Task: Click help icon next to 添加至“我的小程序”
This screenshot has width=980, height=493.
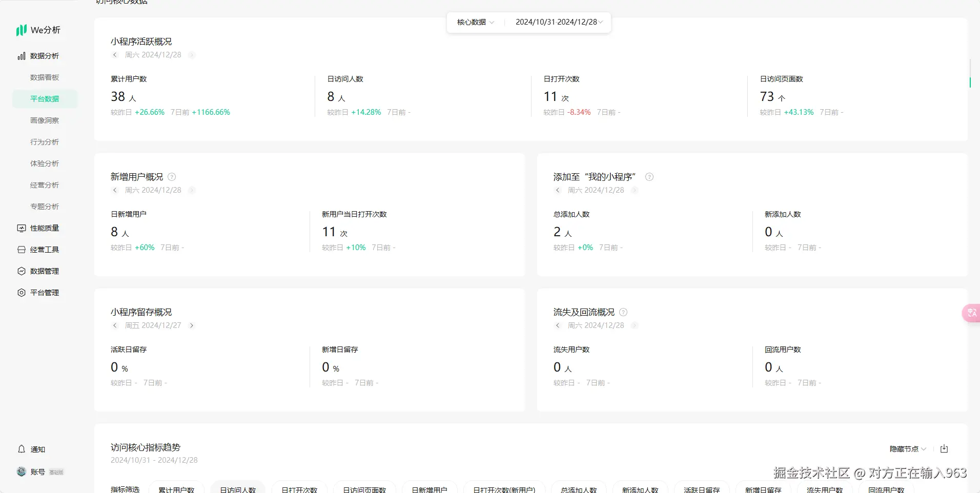Action: 649,177
